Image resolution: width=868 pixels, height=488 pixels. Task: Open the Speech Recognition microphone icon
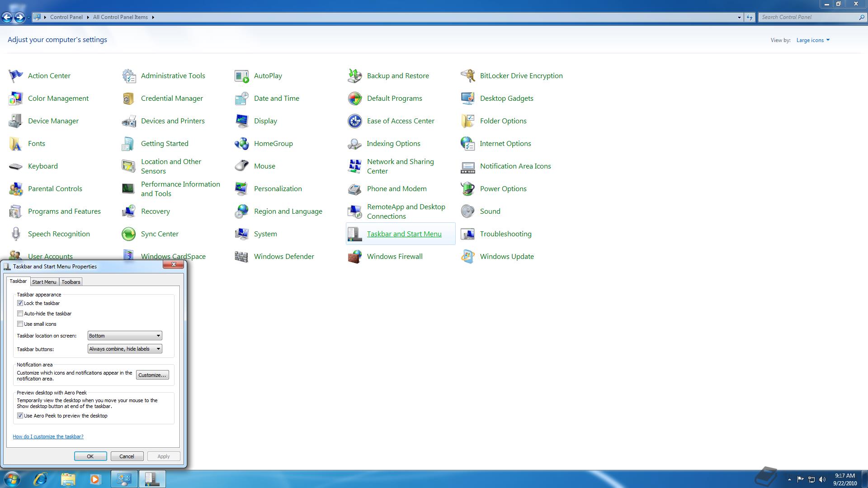(x=16, y=234)
